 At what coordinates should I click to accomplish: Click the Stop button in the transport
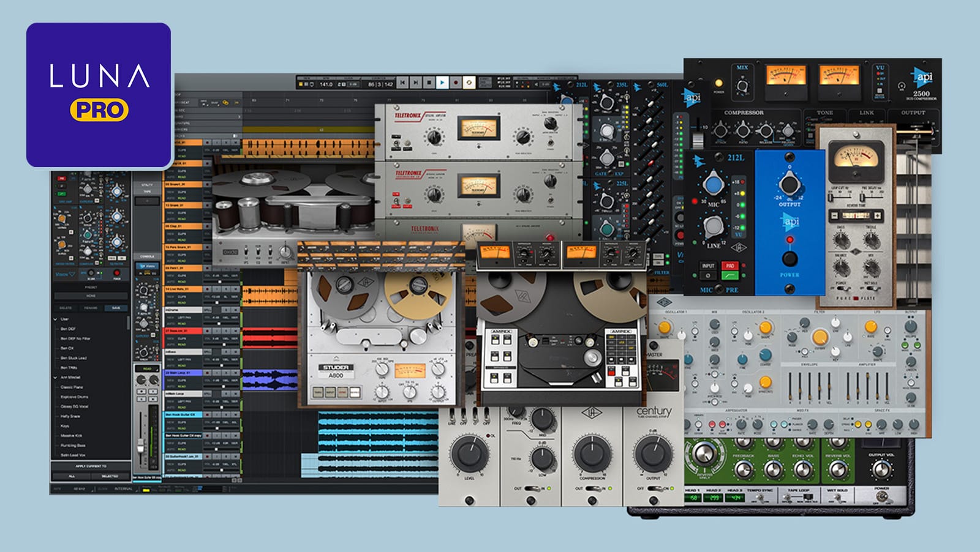pyautogui.click(x=429, y=83)
